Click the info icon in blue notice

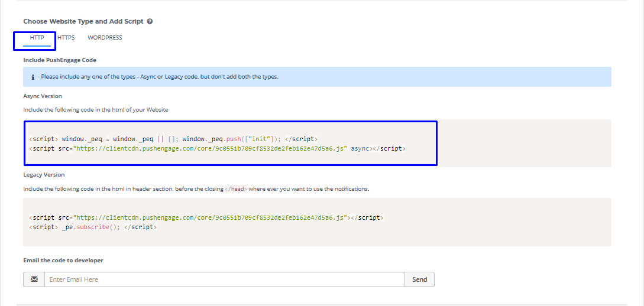tap(33, 77)
